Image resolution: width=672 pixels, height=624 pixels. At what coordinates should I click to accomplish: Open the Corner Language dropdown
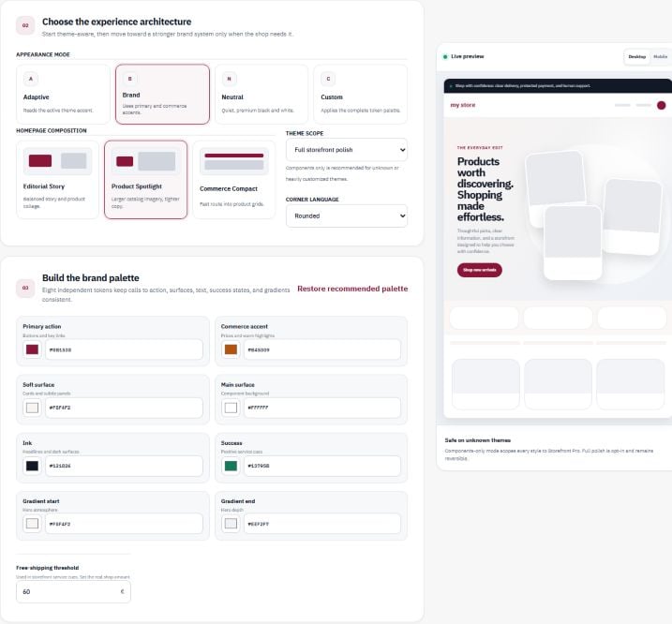pyautogui.click(x=346, y=215)
